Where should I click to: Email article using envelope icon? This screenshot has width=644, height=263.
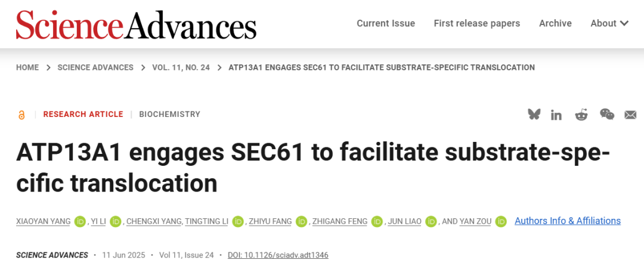tap(630, 115)
